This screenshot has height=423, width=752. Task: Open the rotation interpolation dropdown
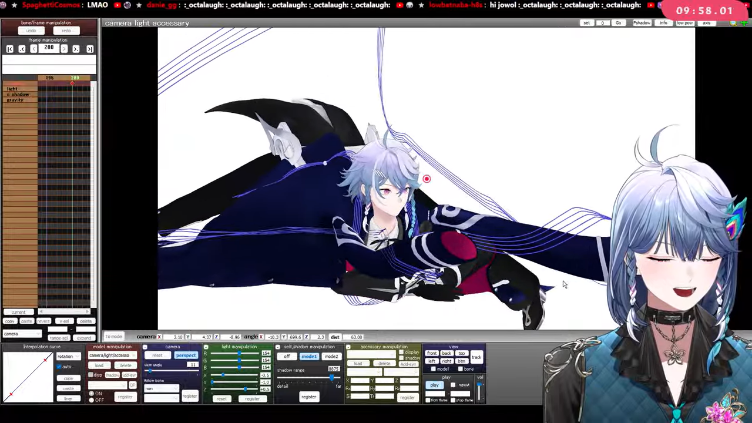[x=69, y=356]
